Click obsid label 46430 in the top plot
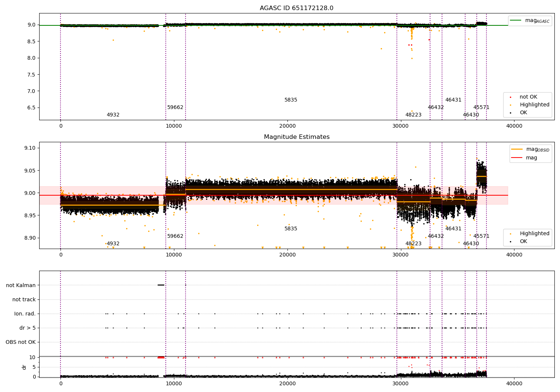 (471, 115)
